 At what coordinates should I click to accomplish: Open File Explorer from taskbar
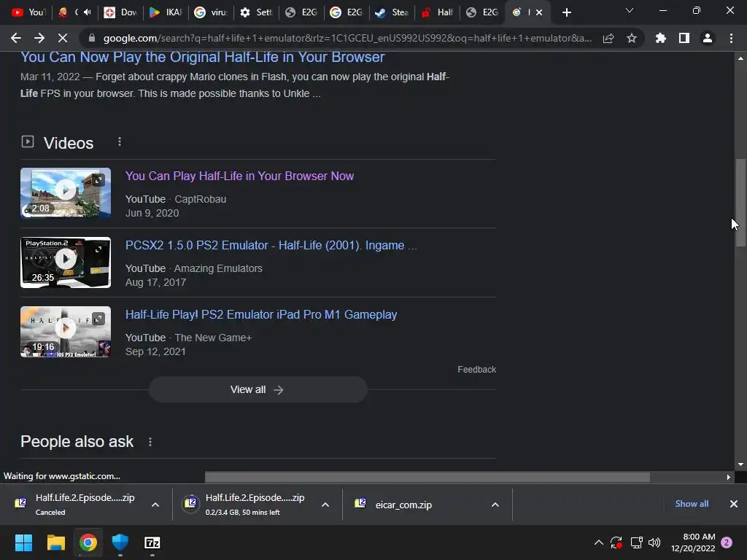[55, 542]
